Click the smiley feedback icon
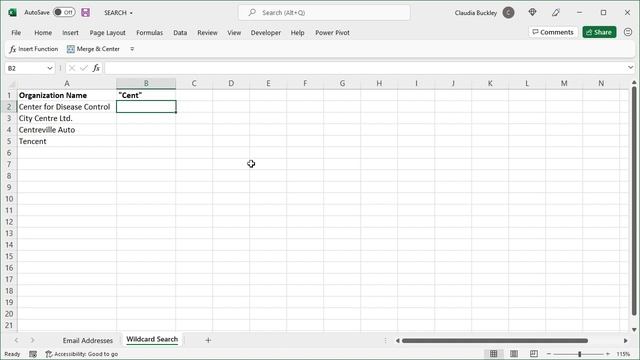 [628, 32]
